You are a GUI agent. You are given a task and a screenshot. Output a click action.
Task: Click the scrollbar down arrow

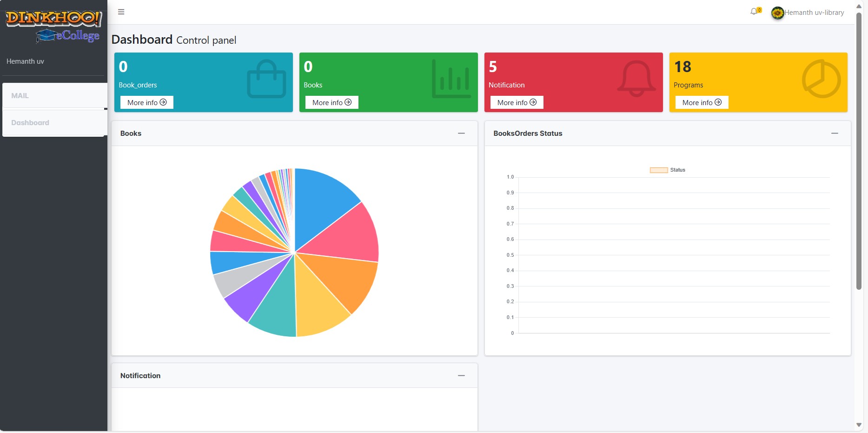click(859, 425)
